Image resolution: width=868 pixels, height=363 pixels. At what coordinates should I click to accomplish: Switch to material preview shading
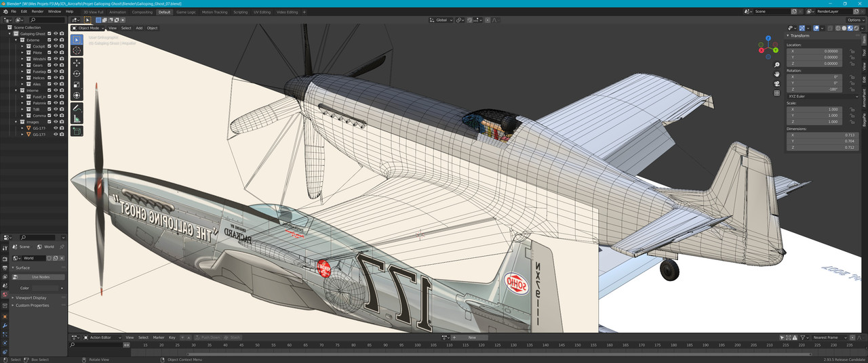coord(851,28)
